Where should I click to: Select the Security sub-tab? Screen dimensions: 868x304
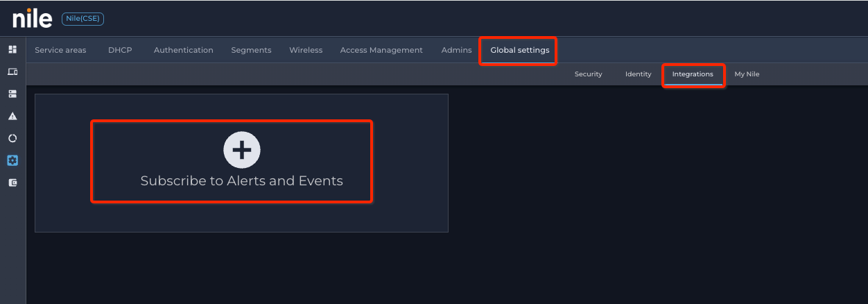click(588, 74)
